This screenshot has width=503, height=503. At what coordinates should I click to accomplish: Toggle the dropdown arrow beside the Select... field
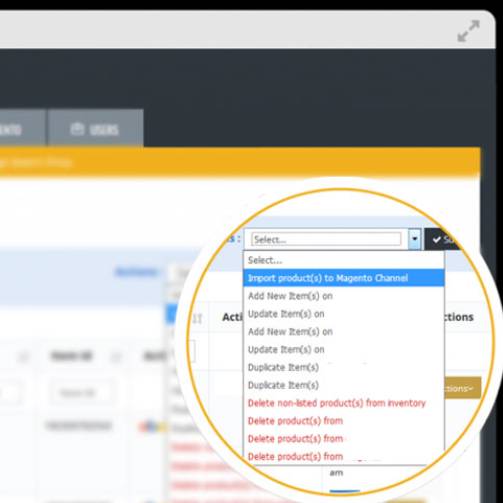click(x=414, y=239)
